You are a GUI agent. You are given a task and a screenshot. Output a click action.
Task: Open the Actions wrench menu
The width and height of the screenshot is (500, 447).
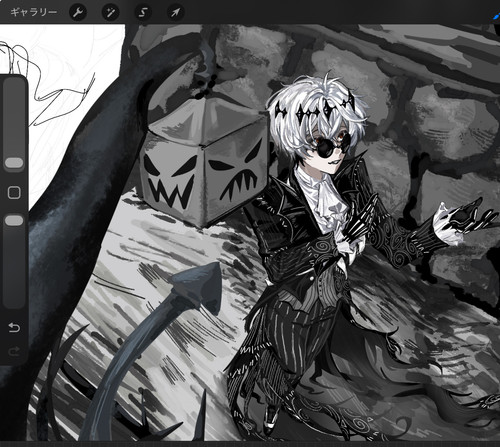(x=78, y=13)
